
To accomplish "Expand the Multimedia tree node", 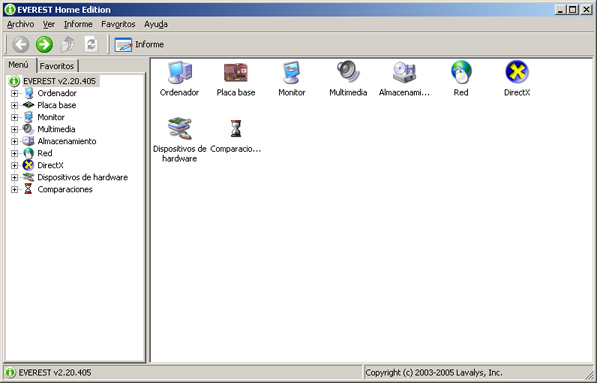I will coord(14,129).
